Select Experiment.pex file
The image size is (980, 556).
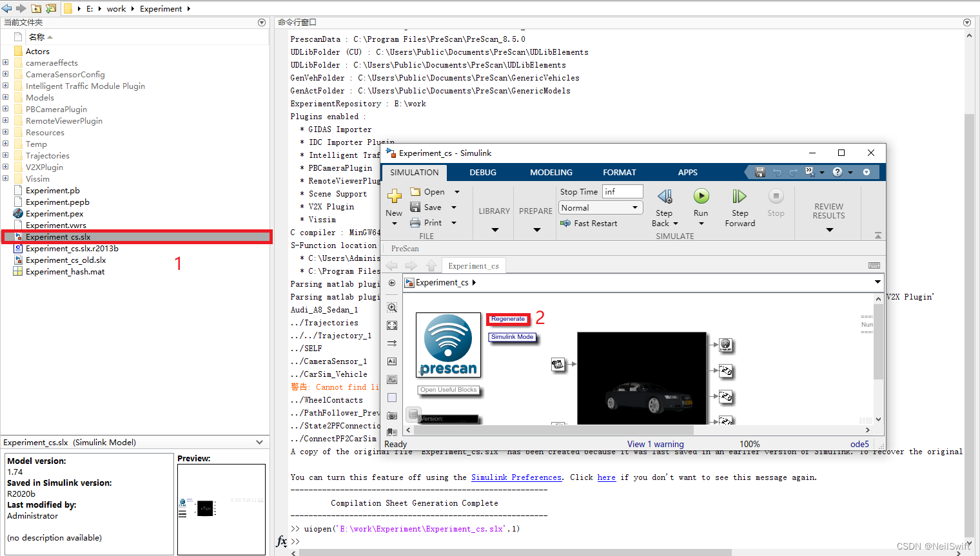click(x=55, y=213)
